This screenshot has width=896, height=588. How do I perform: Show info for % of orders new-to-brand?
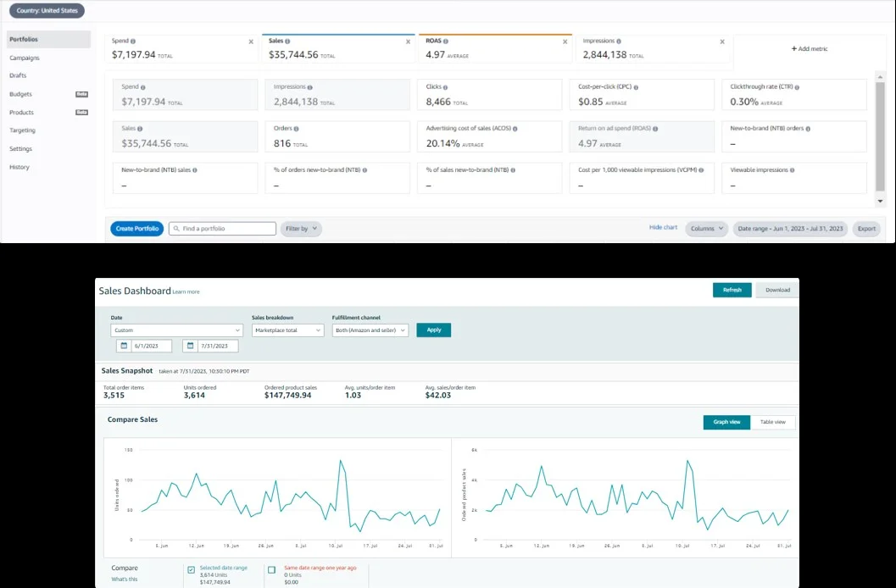[x=365, y=170]
